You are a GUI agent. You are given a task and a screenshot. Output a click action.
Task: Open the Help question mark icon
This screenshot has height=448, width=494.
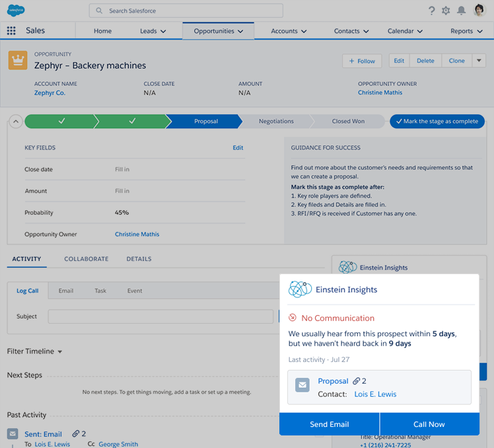click(432, 11)
